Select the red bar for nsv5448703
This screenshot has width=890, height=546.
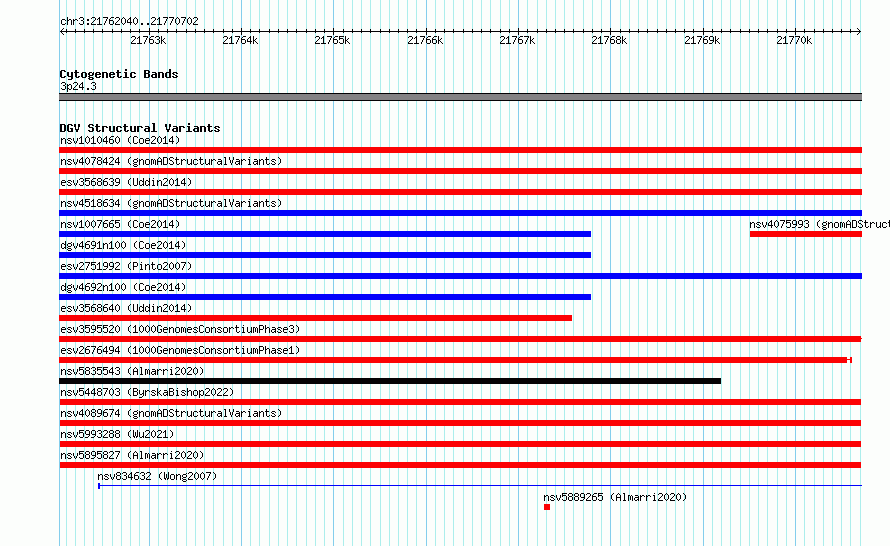[460, 402]
